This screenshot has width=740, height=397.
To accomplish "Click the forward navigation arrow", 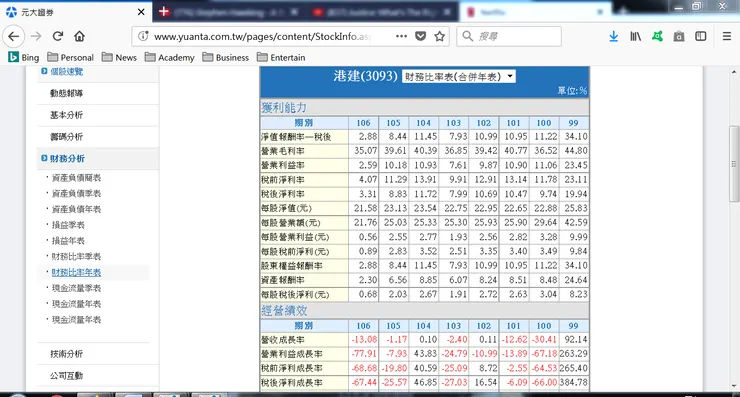I will click(x=36, y=36).
